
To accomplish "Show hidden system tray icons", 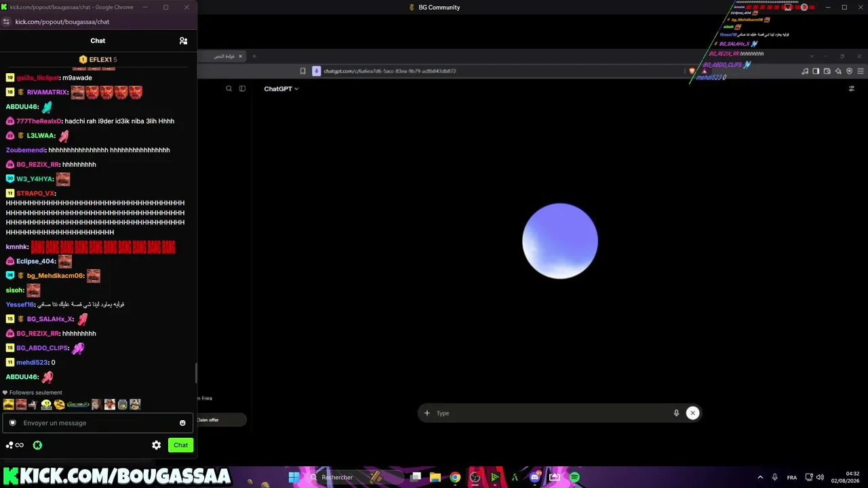I will 759,477.
